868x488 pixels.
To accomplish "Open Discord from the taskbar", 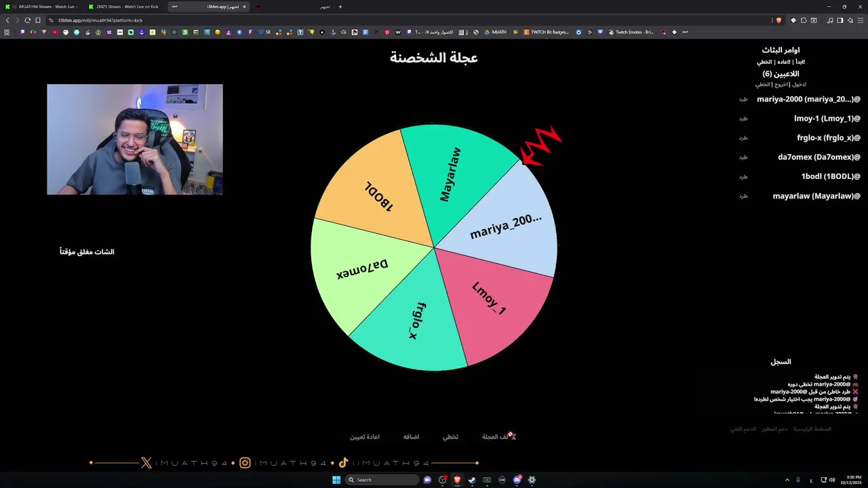I will [517, 480].
